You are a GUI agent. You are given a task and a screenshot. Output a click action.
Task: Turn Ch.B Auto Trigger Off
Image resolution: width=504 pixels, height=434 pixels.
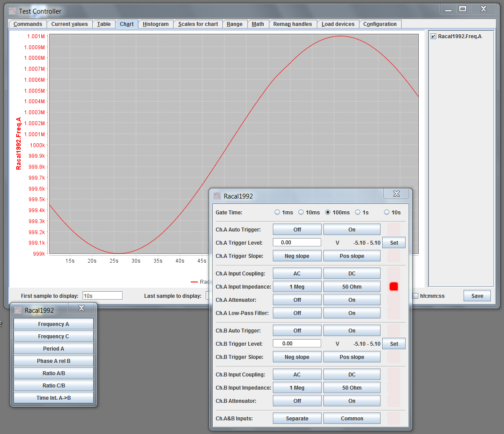[297, 331]
